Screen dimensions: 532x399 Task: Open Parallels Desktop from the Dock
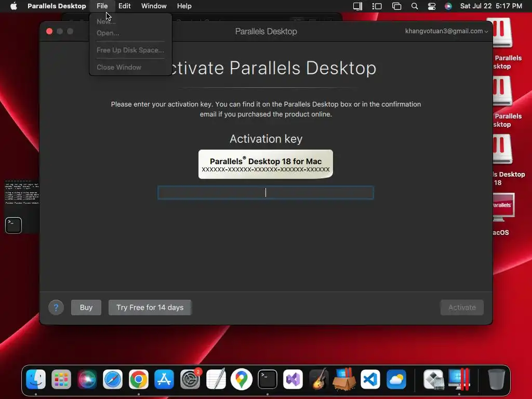point(459,379)
